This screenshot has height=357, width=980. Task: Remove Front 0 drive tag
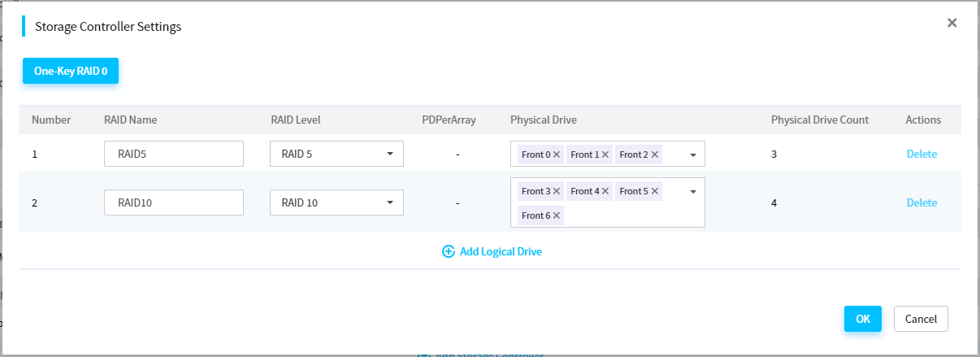557,155
